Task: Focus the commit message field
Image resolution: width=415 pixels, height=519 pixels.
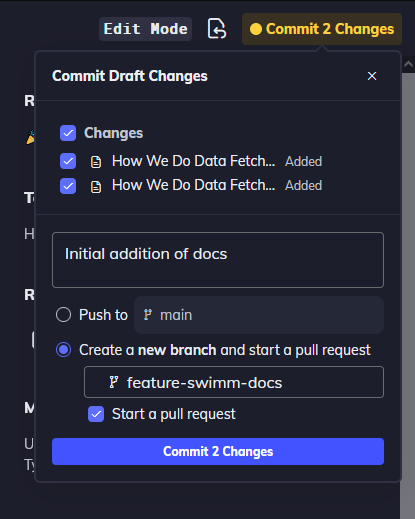Action: coord(218,260)
